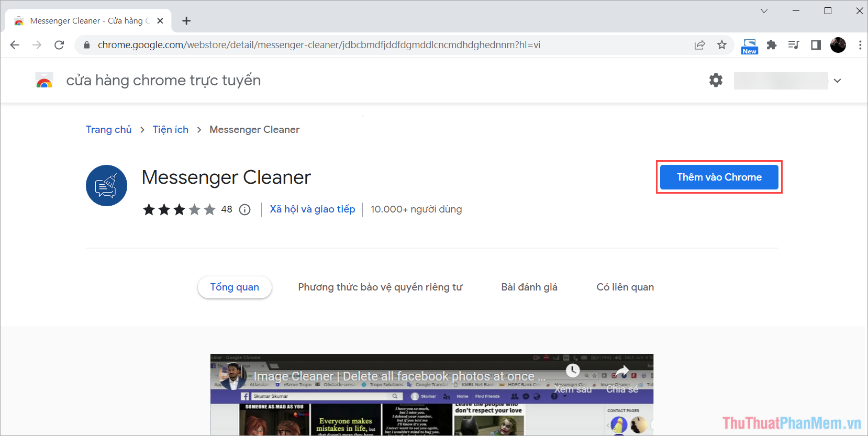Open the media control playlist icon
Viewport: 868px width, 436px height.
point(794,45)
